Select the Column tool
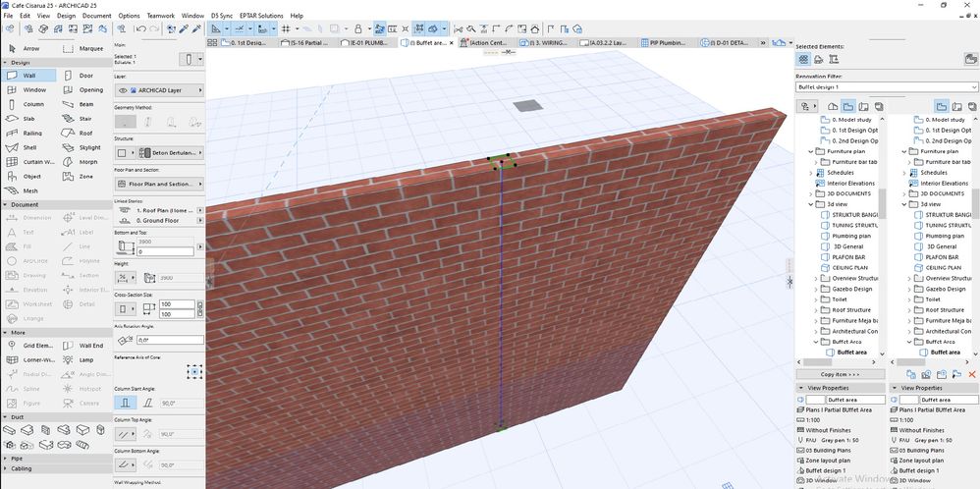The width and height of the screenshot is (980, 489). (28, 104)
